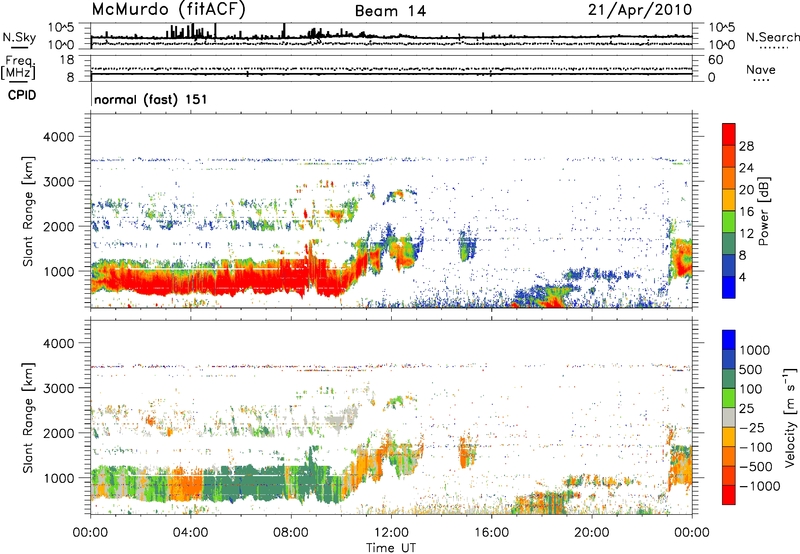Image resolution: width=800 pixels, height=554 pixels.
Task: Click the dotted line sample under Nave
Action: click(x=761, y=80)
